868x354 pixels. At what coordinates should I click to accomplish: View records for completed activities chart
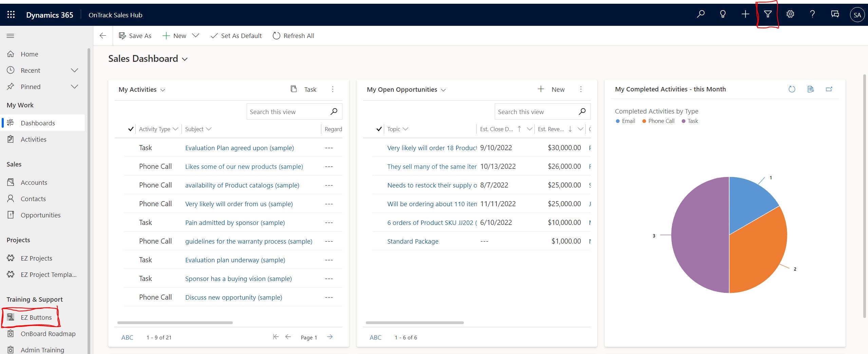[x=810, y=89]
